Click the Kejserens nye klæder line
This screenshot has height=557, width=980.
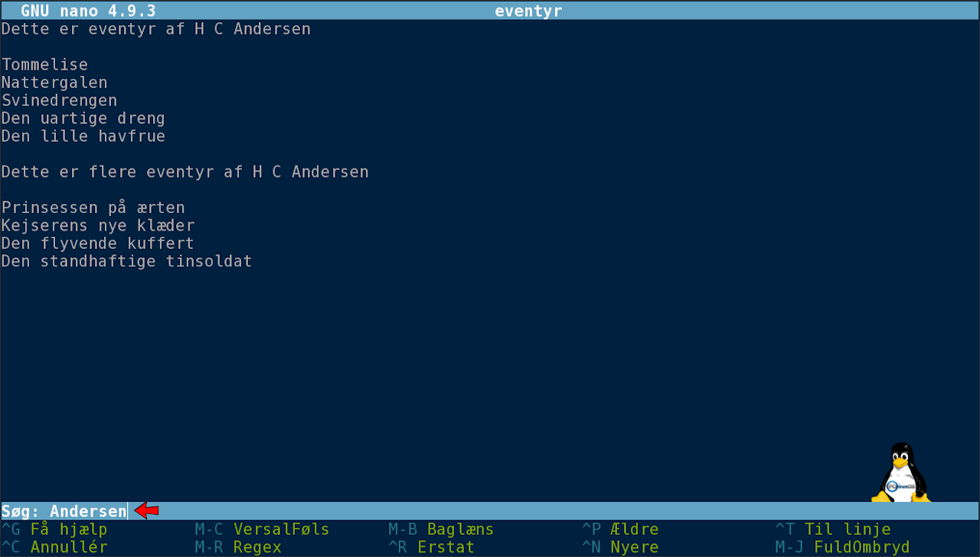[x=98, y=226]
